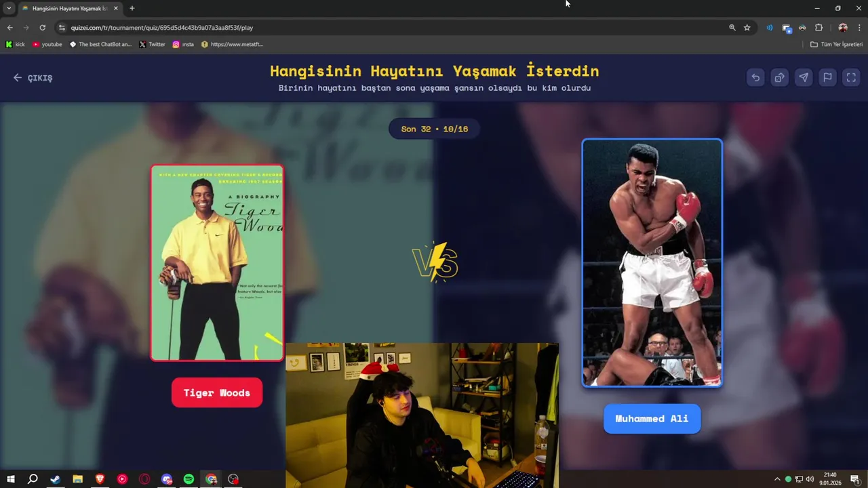Click the browser back arrow
Viewport: 868px width, 488px height.
point(9,28)
